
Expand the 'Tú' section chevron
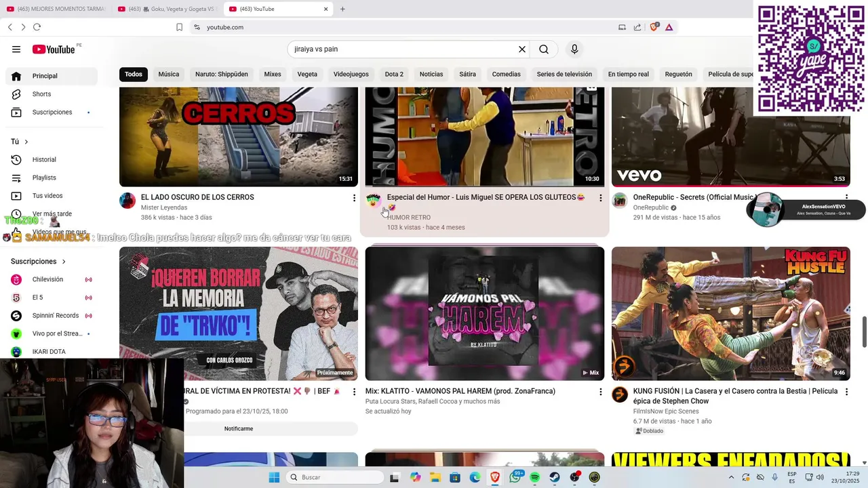point(26,142)
